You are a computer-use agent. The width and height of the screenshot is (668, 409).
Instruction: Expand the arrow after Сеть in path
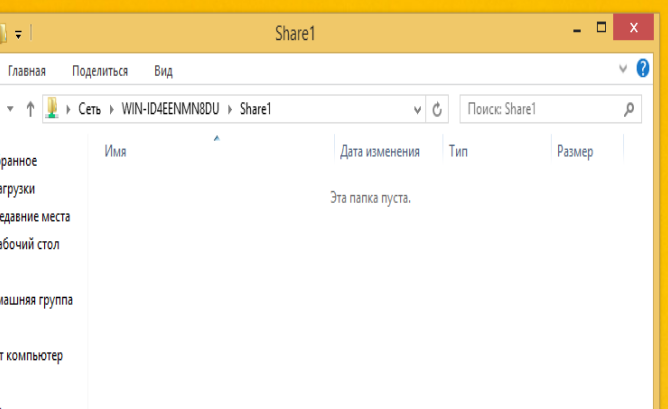[x=112, y=109]
